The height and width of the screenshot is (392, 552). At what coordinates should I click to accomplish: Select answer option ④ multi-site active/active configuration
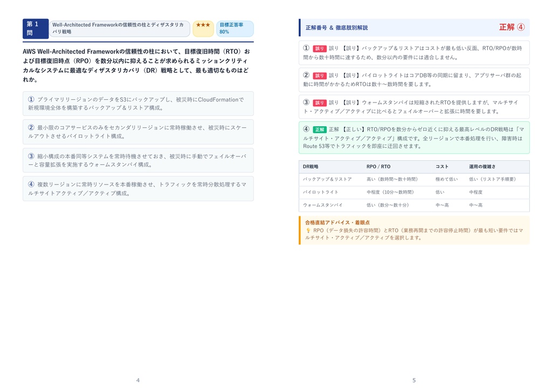click(x=138, y=189)
